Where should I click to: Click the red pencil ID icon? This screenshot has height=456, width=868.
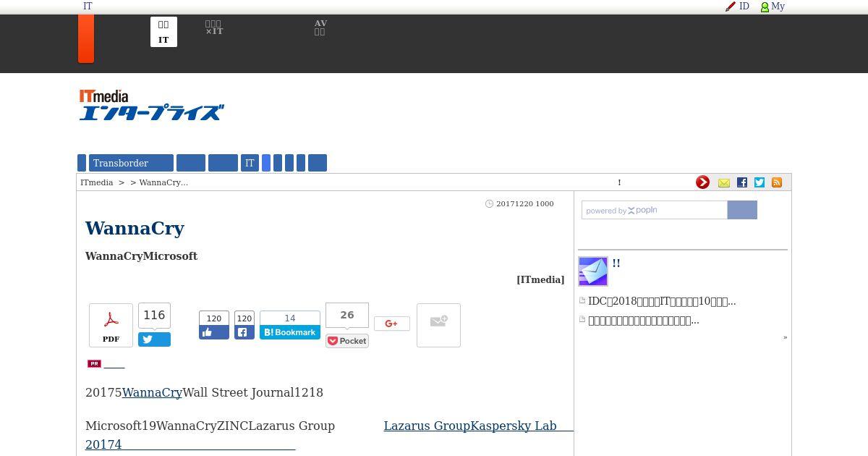click(731, 7)
